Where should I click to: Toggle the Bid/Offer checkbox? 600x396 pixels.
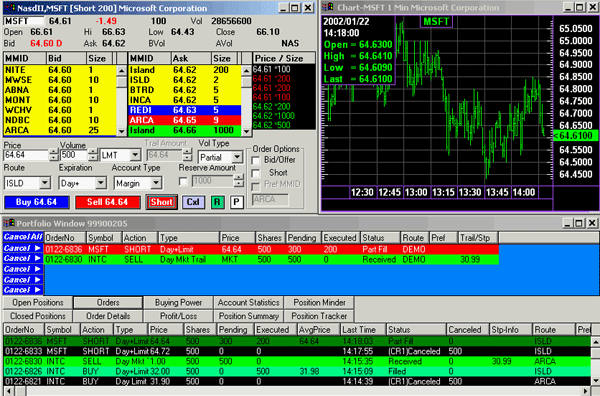(256, 160)
